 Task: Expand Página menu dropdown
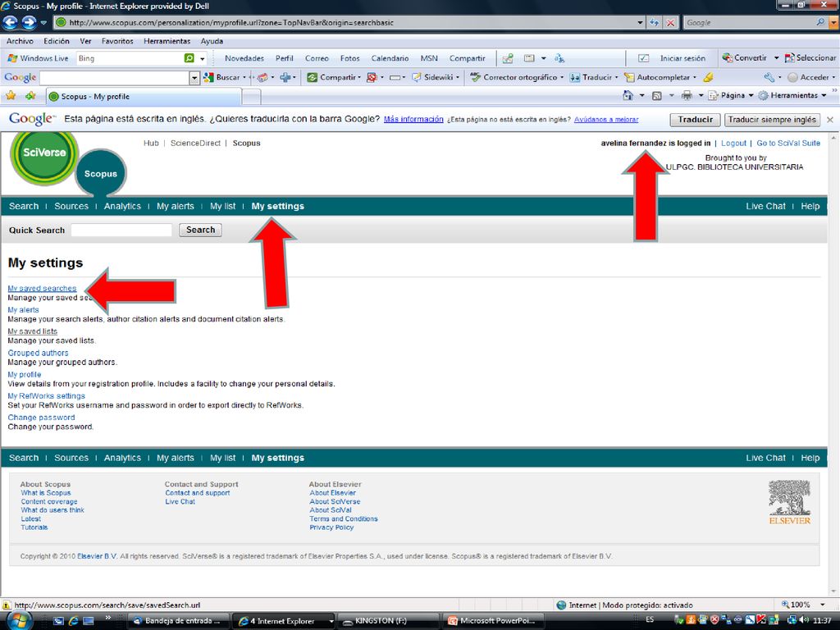coord(751,95)
